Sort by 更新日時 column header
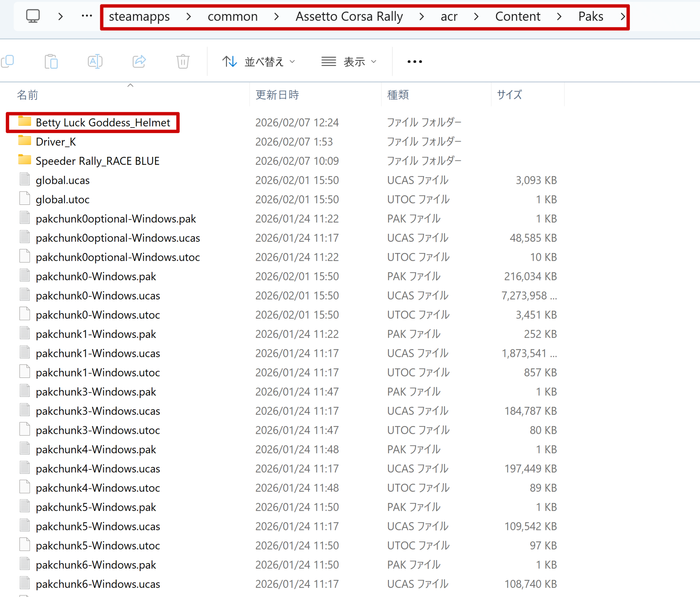 click(277, 95)
